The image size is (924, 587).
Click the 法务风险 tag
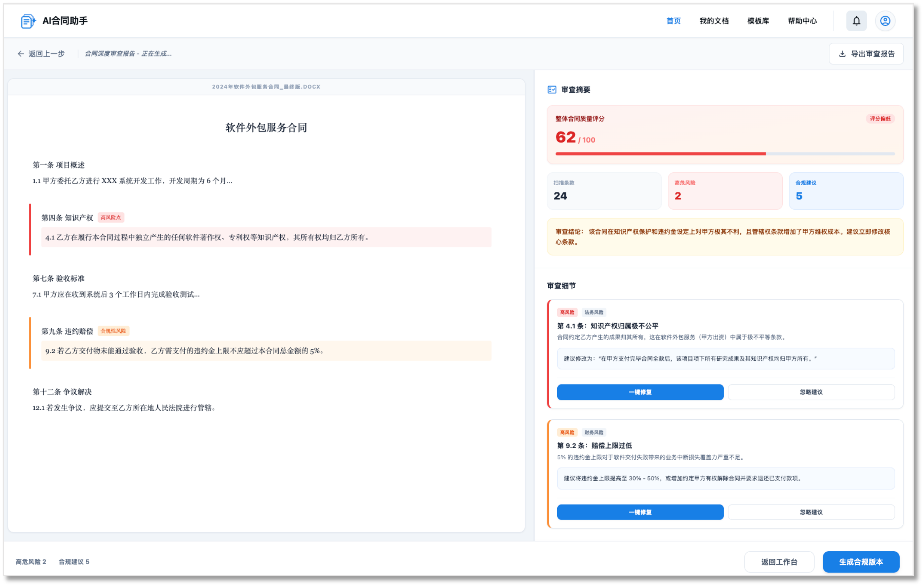pos(594,313)
